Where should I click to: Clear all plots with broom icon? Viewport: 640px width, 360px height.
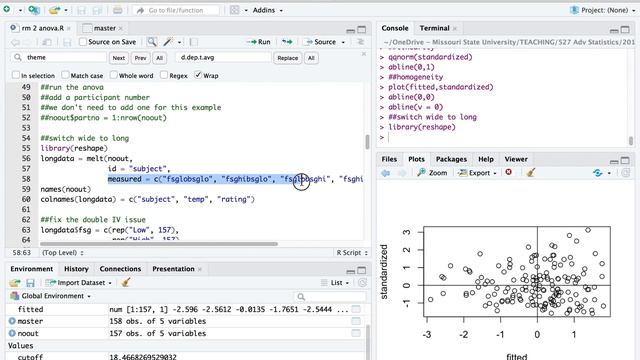(x=531, y=173)
